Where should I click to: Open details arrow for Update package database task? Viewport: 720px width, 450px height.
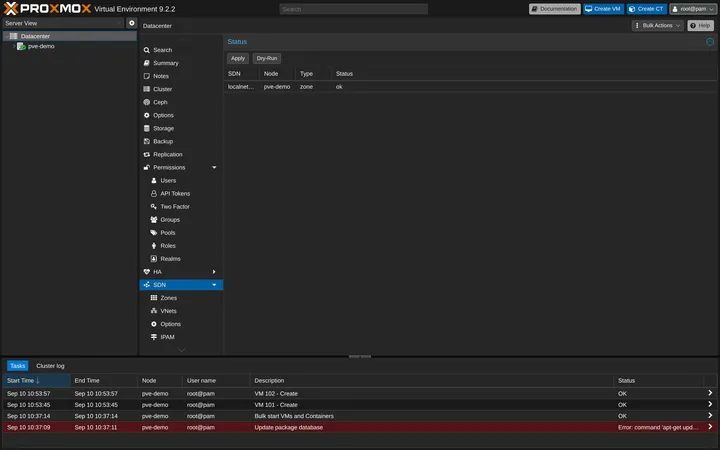[x=710, y=427]
